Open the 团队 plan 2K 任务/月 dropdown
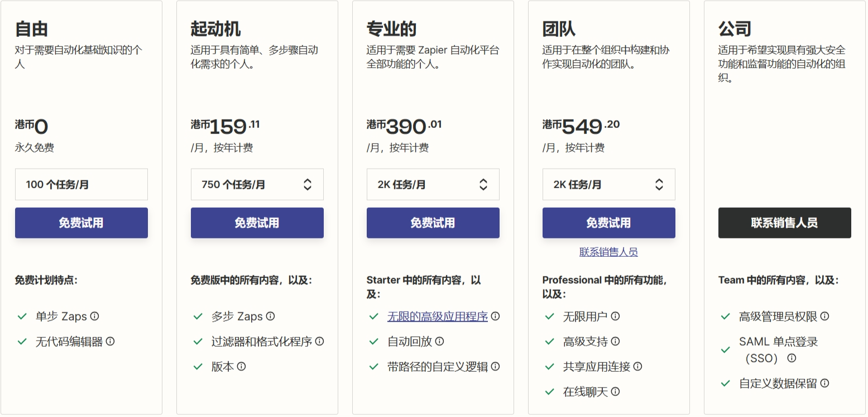Screen dimensions: 868x417 (608, 184)
